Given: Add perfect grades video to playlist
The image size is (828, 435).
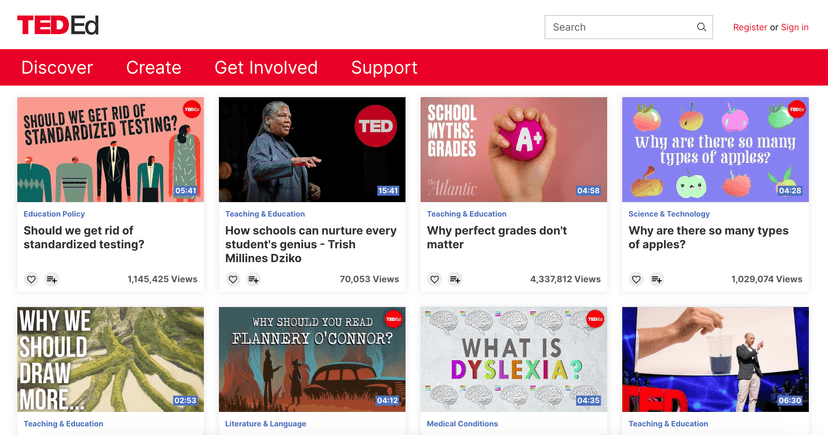Looking at the screenshot, I should click(x=456, y=279).
